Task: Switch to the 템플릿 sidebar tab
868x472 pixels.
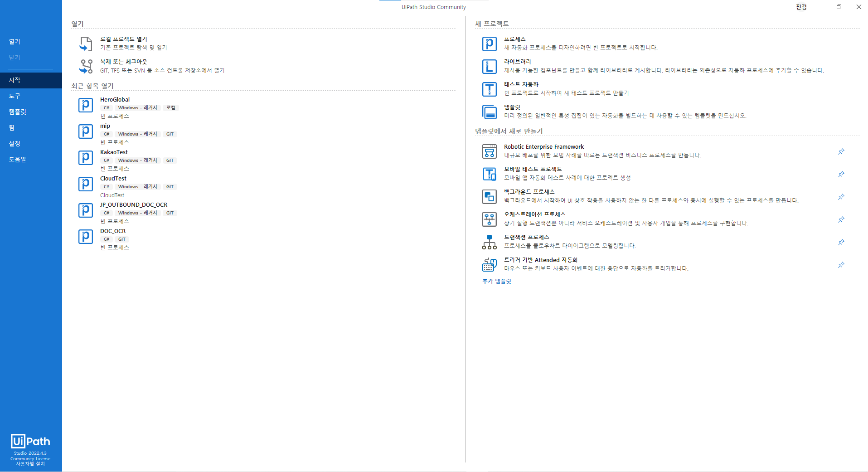Action: [x=31, y=112]
